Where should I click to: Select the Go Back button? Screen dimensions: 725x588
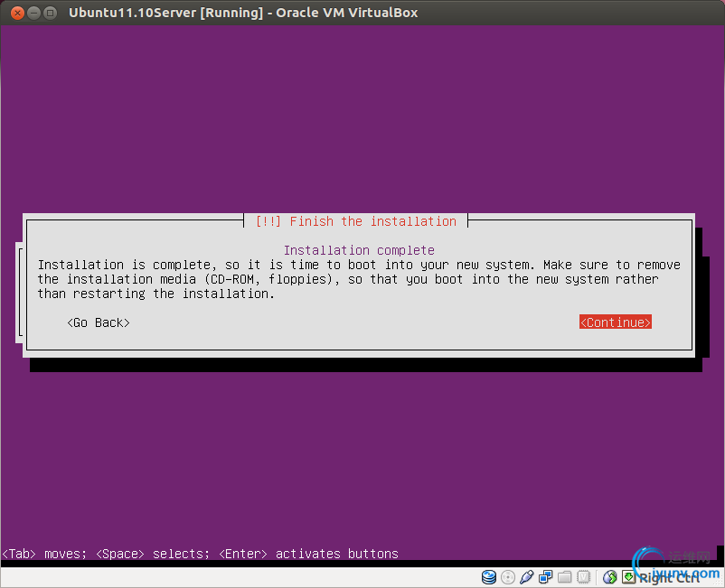coord(98,322)
